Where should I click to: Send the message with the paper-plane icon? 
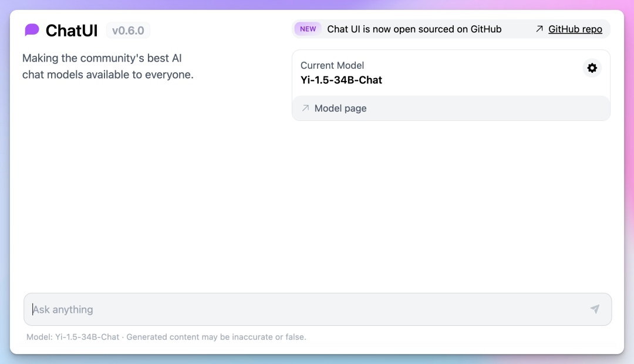pyautogui.click(x=595, y=309)
